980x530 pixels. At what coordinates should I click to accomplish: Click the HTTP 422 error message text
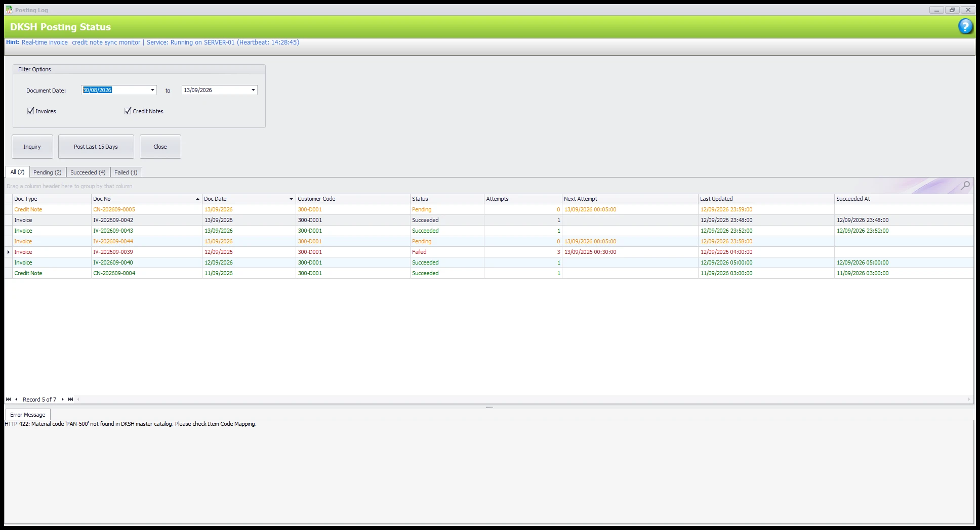click(x=131, y=424)
